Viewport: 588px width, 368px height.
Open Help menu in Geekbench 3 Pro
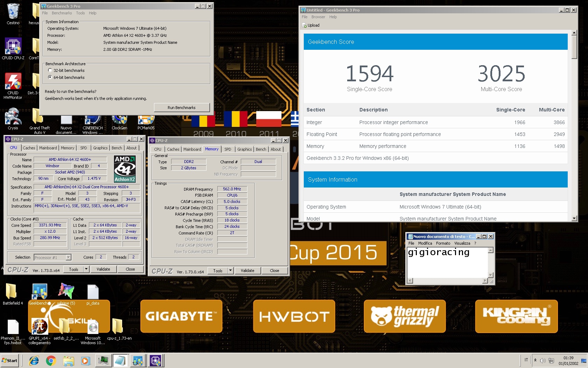tap(92, 13)
